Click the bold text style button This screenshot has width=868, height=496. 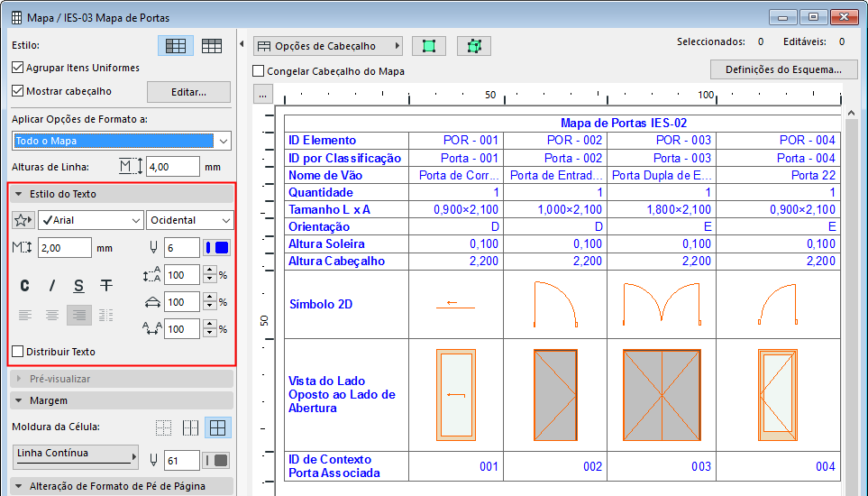25,286
